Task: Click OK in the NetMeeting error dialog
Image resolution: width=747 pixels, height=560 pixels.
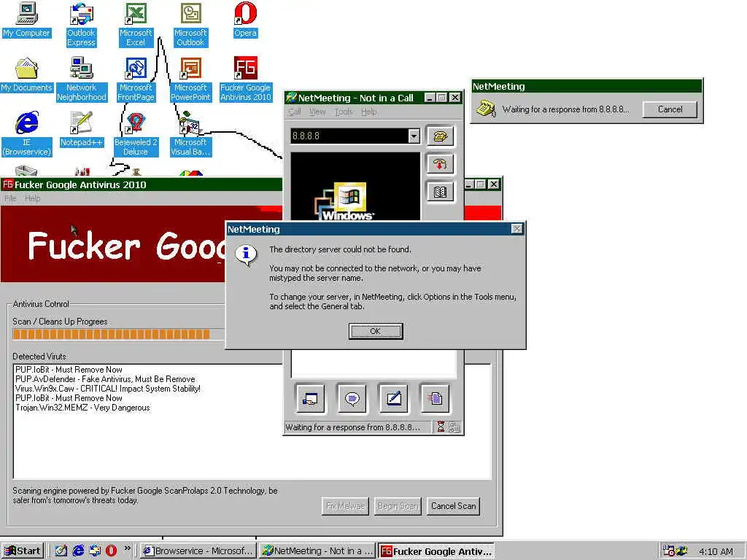Action: tap(376, 331)
